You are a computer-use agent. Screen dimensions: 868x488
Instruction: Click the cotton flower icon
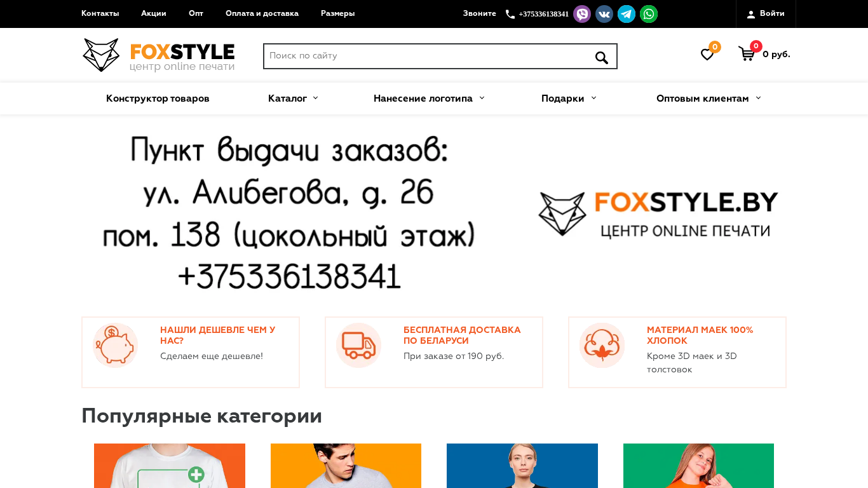click(602, 345)
